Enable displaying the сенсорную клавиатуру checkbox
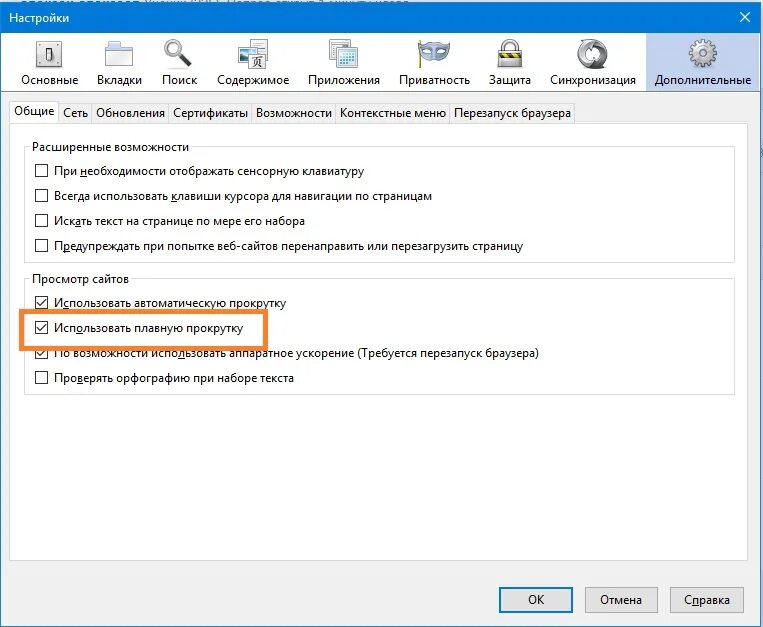The width and height of the screenshot is (763, 627). pos(41,171)
